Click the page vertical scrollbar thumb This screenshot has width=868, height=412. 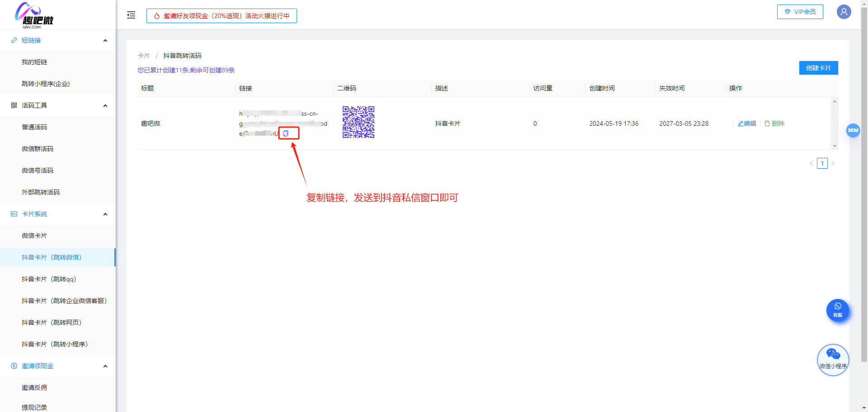(x=864, y=185)
